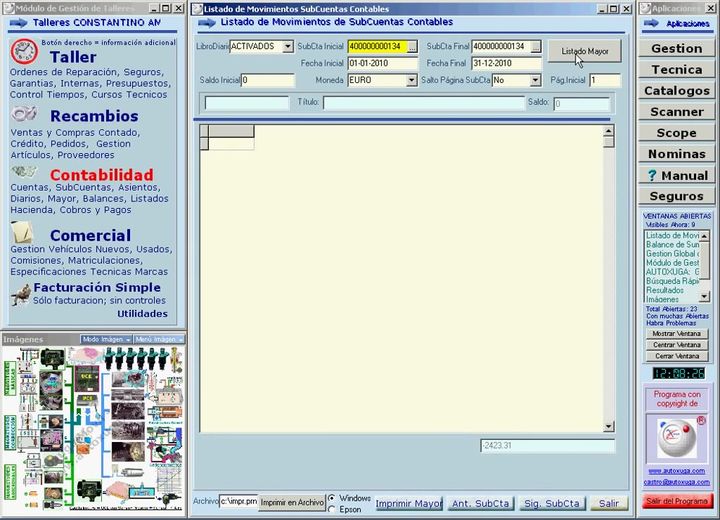Screen dimensions: 720x520
Task: Click Cerrar Ventana button
Action: click(x=677, y=356)
